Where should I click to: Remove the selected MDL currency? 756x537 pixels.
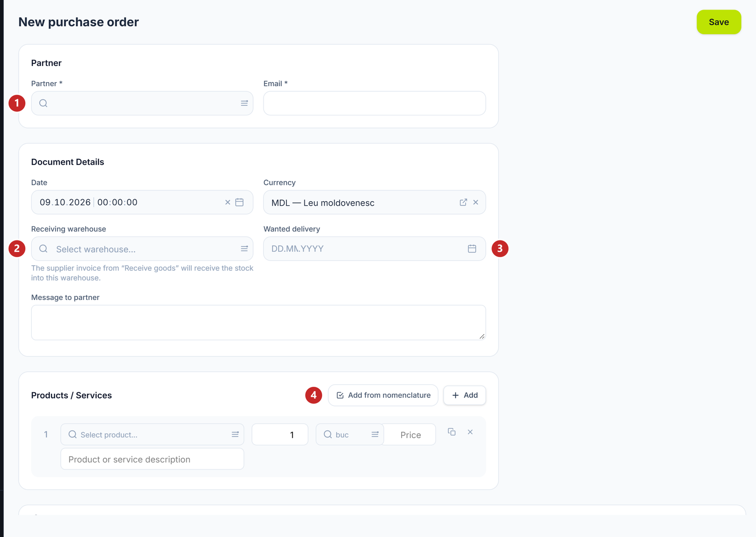click(x=476, y=202)
